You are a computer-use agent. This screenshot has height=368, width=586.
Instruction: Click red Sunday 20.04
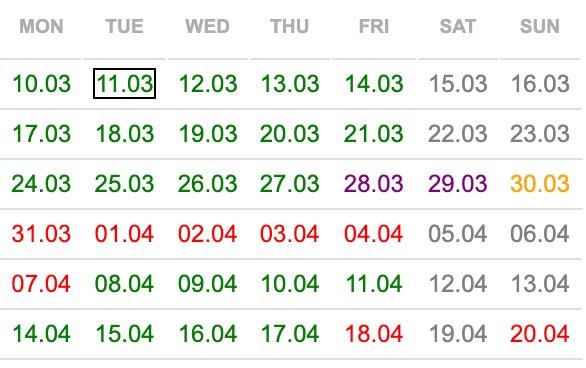[x=540, y=334]
